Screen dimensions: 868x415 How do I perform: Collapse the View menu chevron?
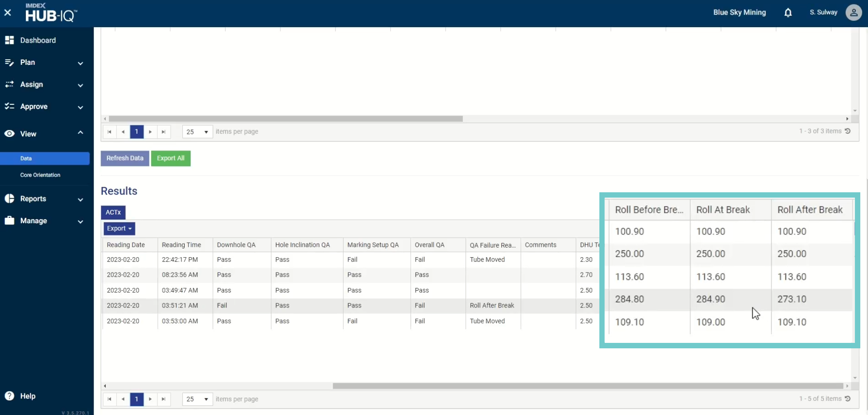(x=80, y=133)
